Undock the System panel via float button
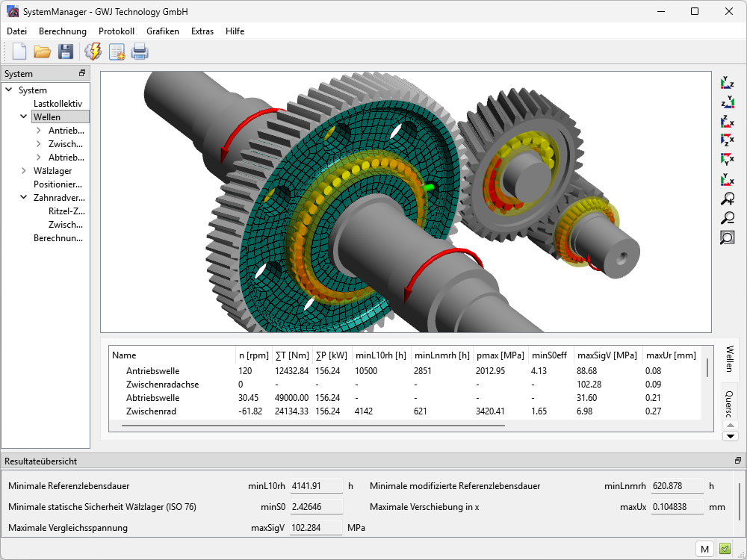Screen dimensions: 747x560 click(x=82, y=73)
